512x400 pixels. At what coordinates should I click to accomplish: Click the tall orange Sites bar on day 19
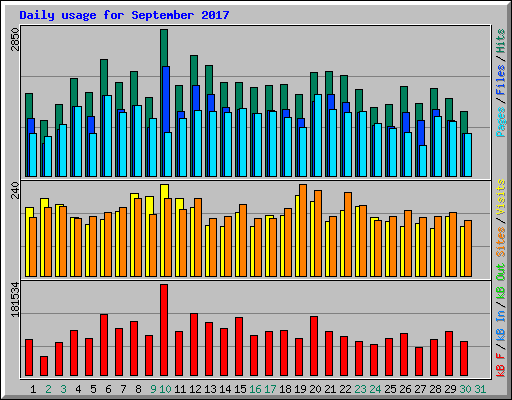303,230
